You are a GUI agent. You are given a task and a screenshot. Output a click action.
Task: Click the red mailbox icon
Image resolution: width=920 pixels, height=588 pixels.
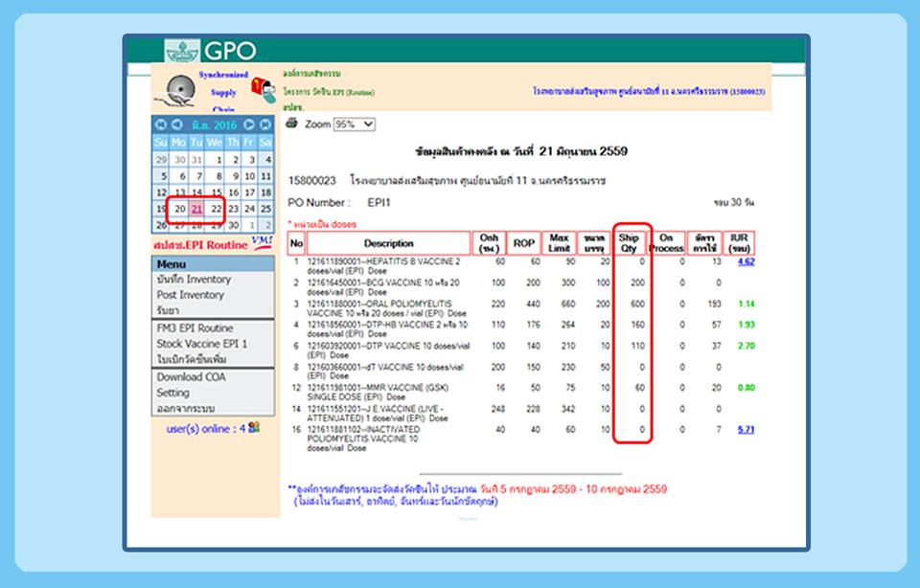tap(262, 89)
